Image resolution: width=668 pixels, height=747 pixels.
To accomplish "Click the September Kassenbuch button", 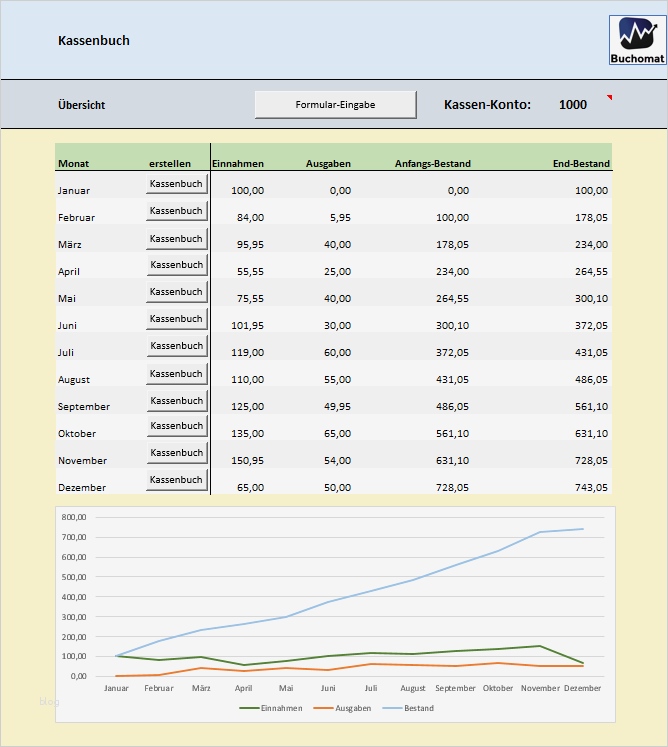I will click(176, 401).
